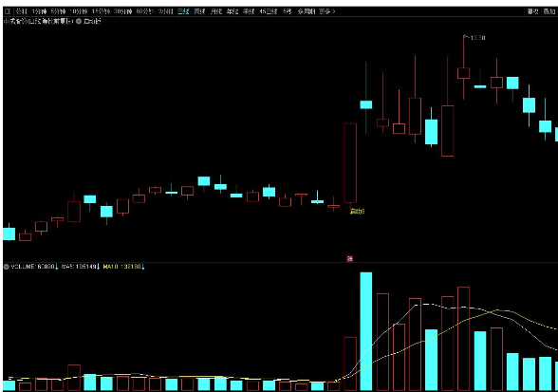
Task: Select the tallest cyan volume bar
Action: coord(366,331)
